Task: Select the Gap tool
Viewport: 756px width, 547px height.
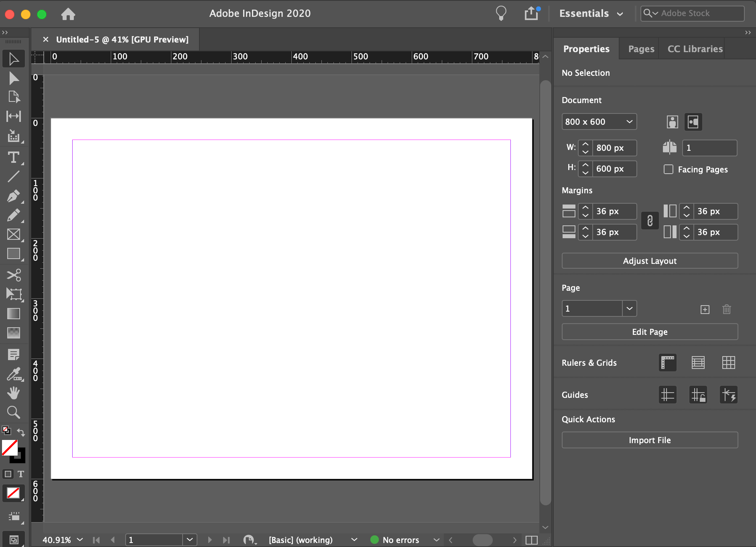Action: 14,116
